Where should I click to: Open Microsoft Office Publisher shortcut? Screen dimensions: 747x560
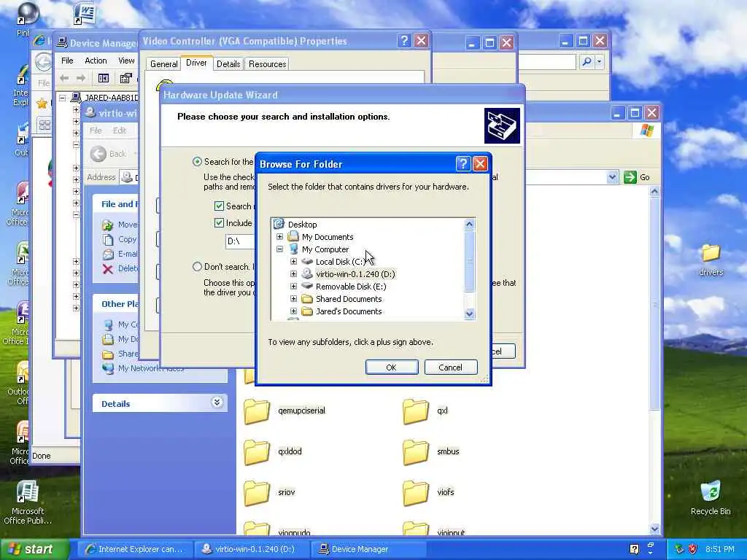[27, 503]
